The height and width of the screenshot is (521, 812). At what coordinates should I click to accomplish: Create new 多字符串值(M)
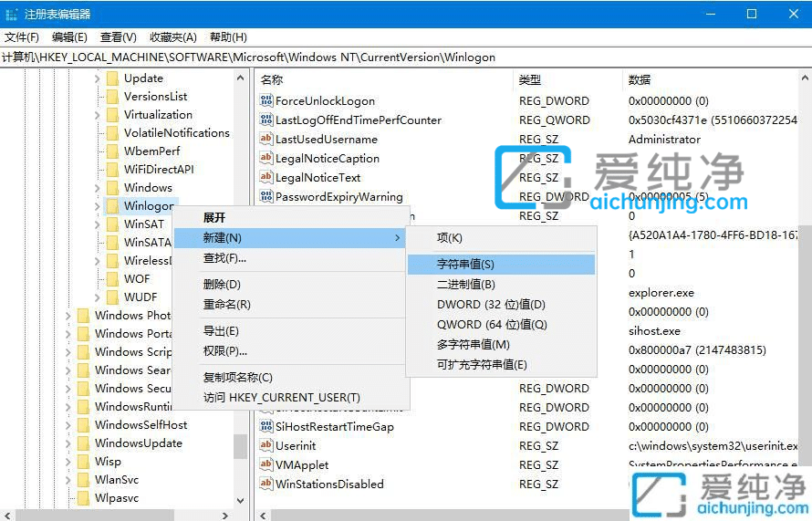(x=501, y=345)
